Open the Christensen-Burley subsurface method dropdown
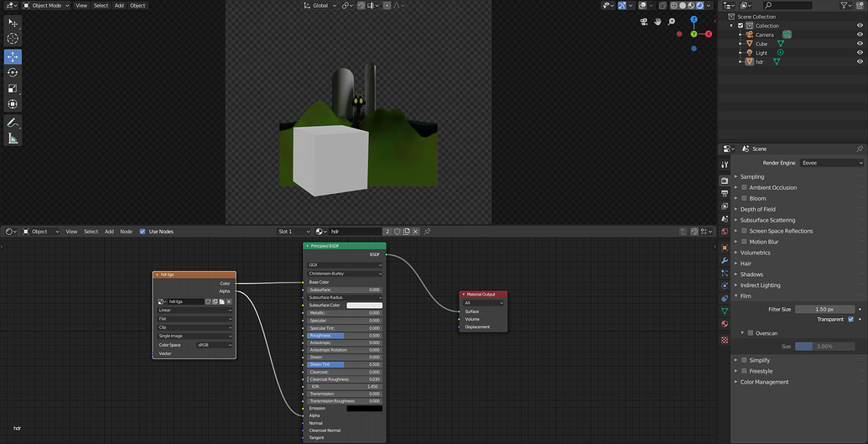The image size is (868, 444). (x=345, y=274)
